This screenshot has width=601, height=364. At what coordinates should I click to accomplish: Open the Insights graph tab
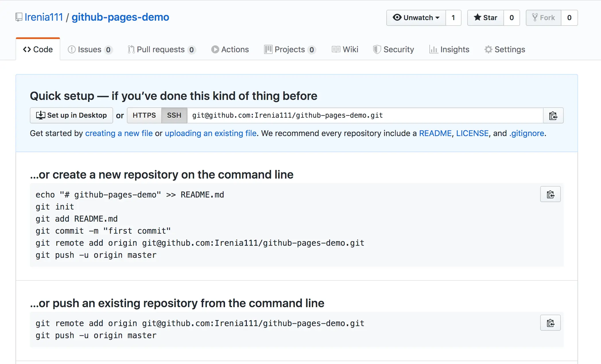pyautogui.click(x=449, y=49)
